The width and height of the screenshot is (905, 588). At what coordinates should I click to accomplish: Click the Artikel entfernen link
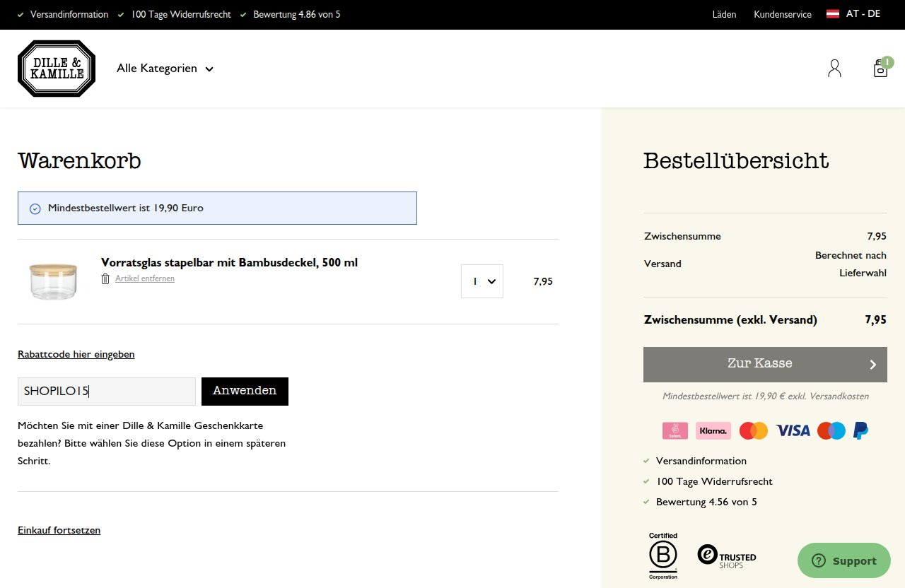pyautogui.click(x=145, y=278)
